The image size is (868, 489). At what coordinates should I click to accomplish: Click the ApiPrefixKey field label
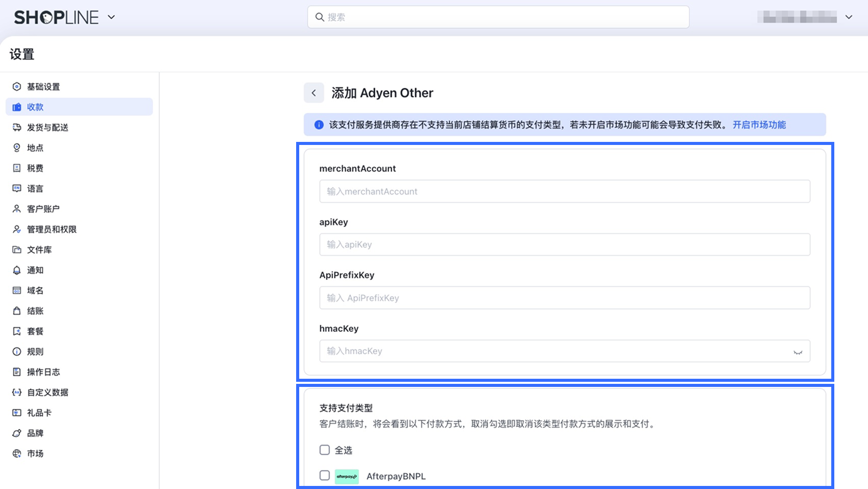click(x=347, y=275)
